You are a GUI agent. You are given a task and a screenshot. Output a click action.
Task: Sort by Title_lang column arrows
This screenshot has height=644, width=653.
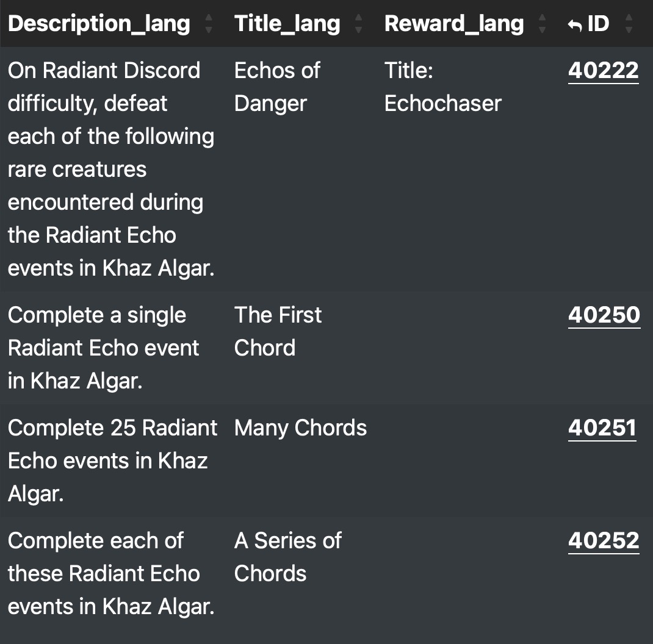(x=358, y=24)
